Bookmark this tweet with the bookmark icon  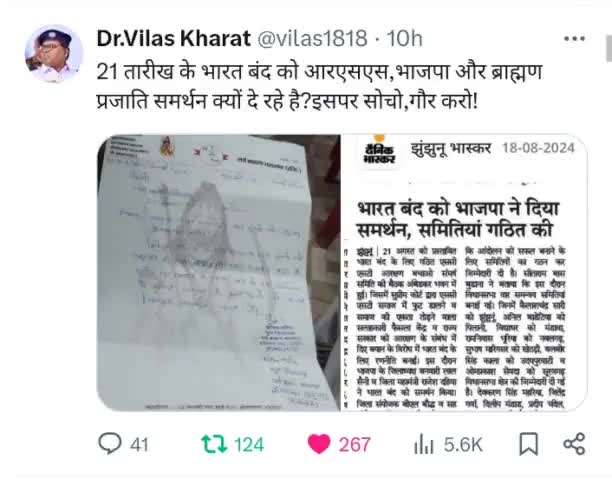(x=528, y=444)
